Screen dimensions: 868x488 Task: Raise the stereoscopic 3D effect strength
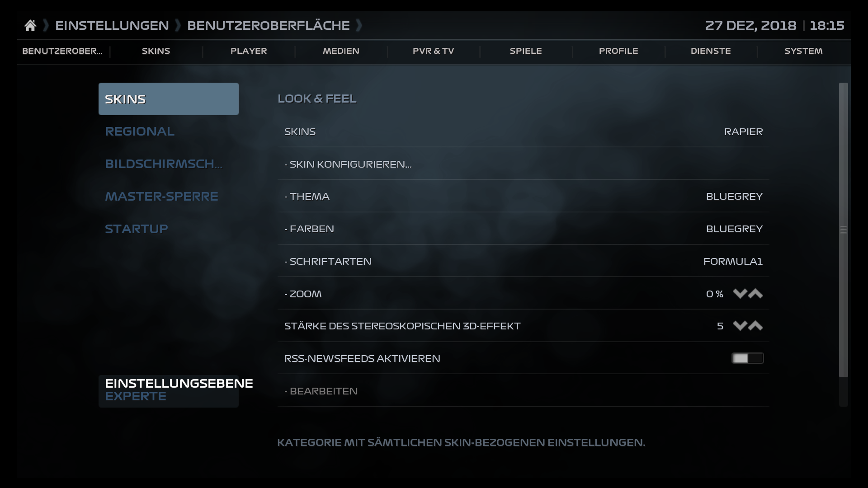coord(756,326)
